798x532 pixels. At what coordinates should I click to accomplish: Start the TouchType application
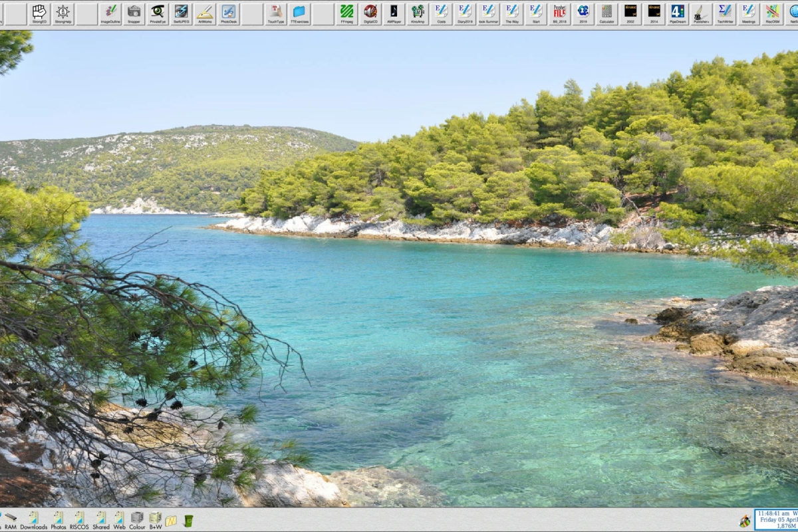click(276, 14)
